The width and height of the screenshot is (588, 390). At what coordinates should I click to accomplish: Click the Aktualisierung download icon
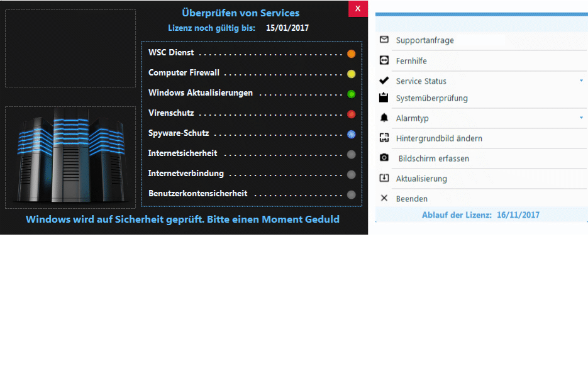coord(384,178)
